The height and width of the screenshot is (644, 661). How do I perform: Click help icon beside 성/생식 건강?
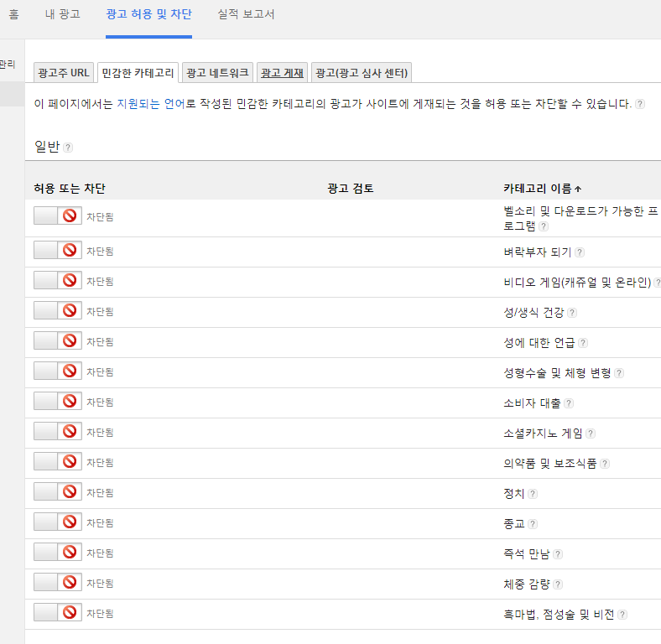tap(572, 312)
